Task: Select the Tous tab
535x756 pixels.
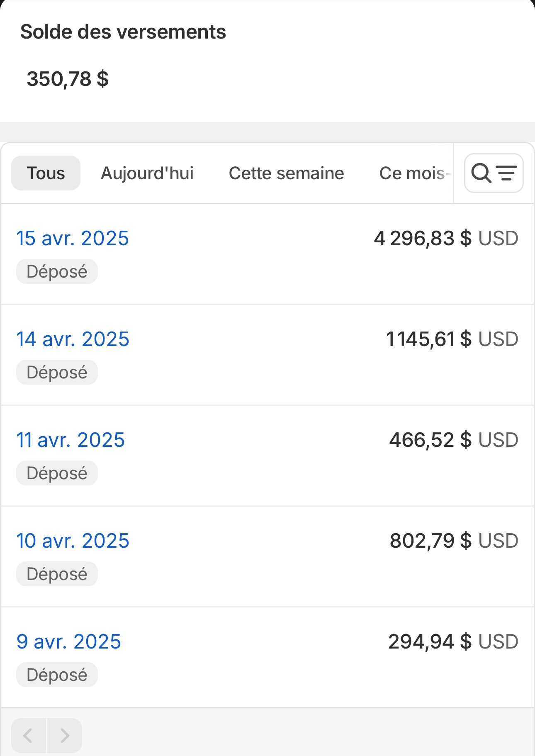Action: (46, 173)
